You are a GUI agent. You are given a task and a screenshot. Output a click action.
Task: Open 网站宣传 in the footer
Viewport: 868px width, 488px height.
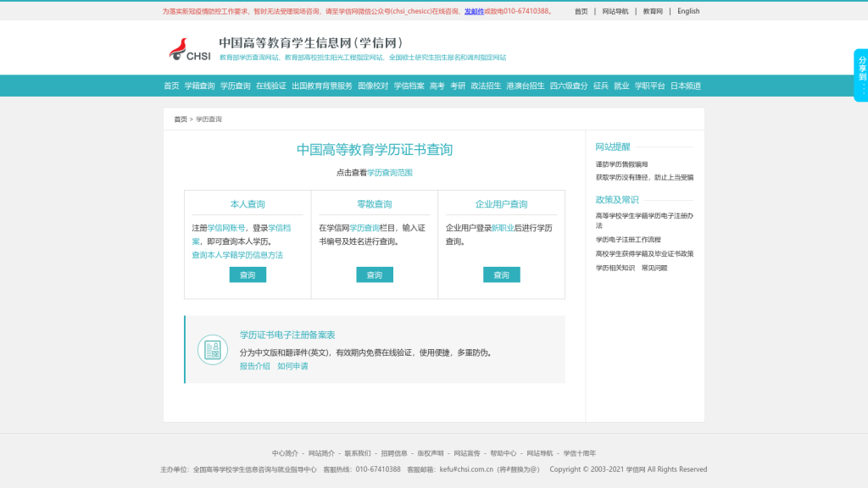467,453
